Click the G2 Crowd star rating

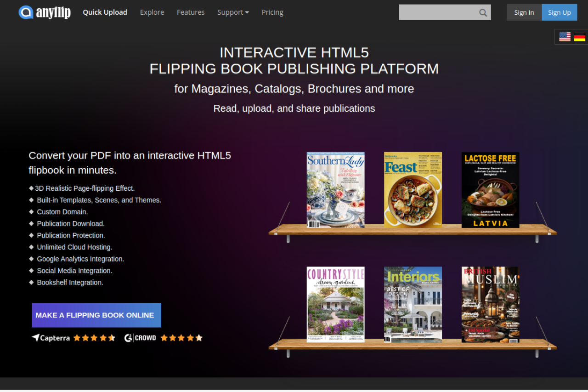click(x=181, y=338)
